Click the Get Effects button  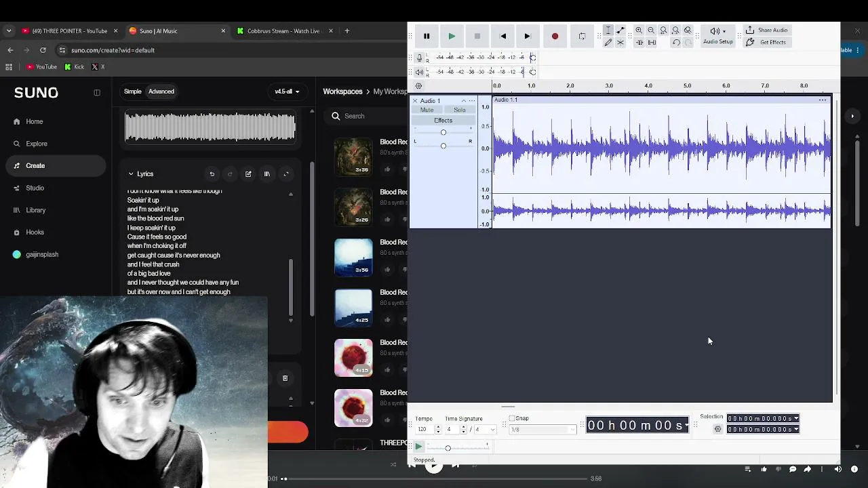[766, 42]
